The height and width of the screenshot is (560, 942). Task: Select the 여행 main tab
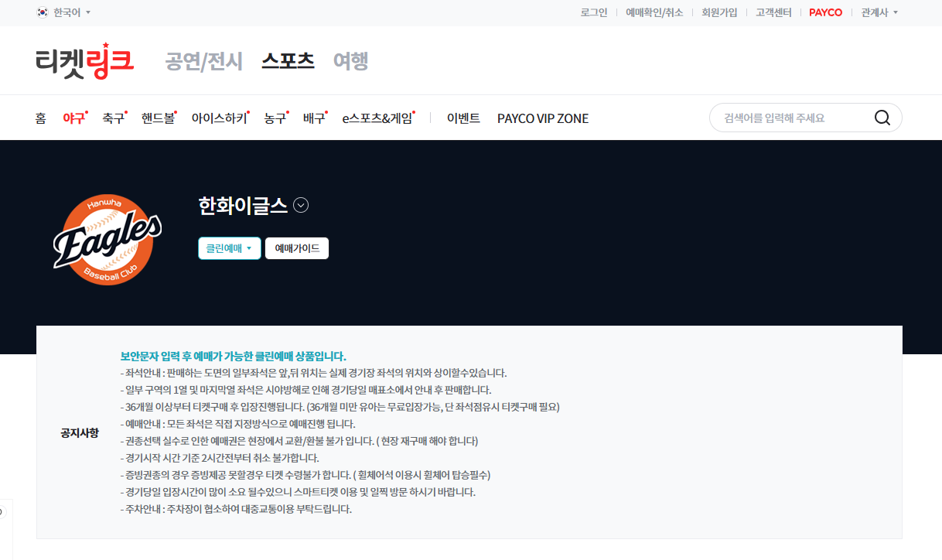350,60
